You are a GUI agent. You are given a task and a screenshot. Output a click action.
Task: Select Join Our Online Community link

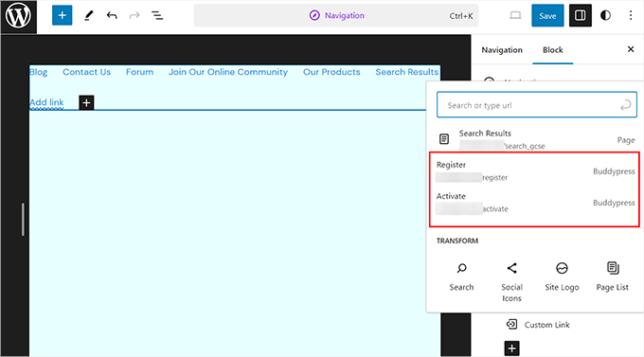(x=228, y=72)
